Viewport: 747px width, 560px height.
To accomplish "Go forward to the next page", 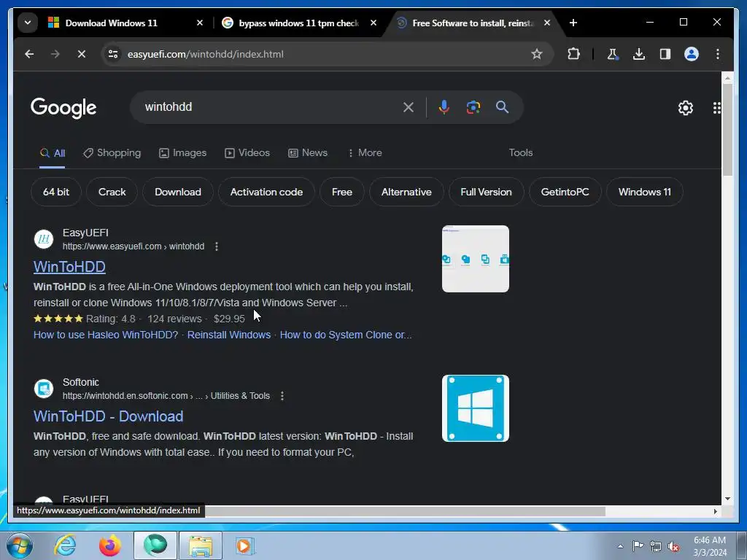I will 55,54.
